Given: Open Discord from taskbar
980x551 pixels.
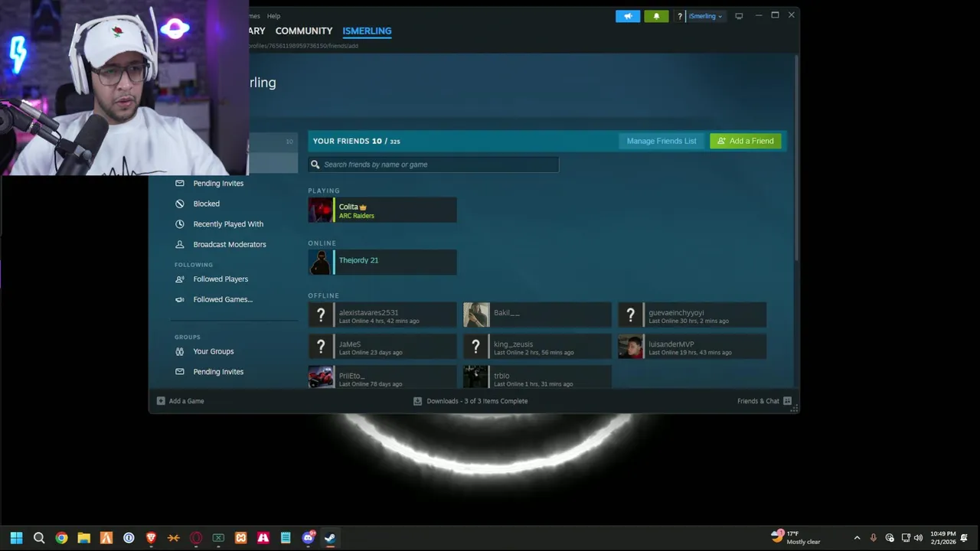Looking at the screenshot, I should 309,538.
